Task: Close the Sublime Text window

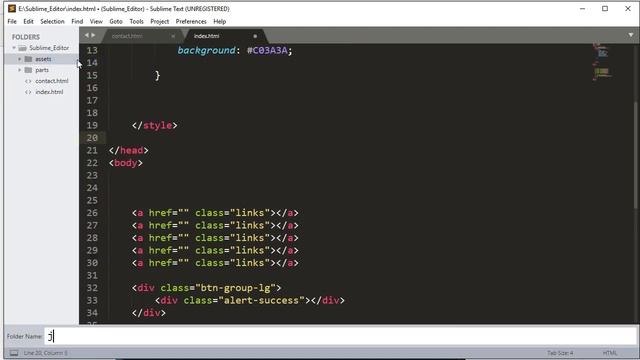Action: (x=628, y=9)
